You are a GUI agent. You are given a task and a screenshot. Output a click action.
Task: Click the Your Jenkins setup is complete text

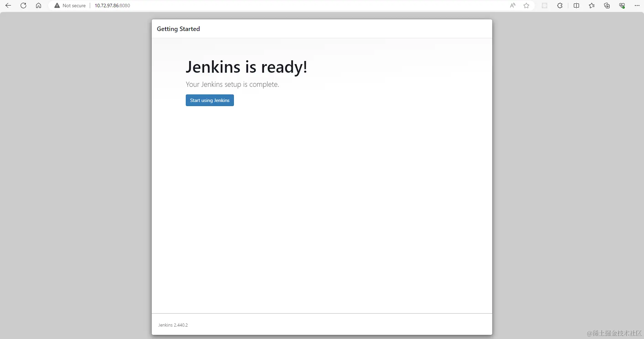(232, 84)
